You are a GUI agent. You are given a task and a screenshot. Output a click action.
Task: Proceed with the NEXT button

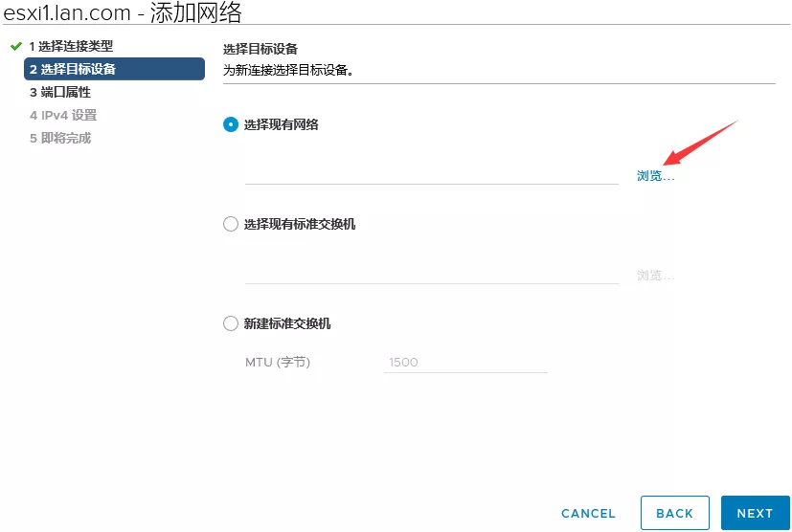(755, 513)
